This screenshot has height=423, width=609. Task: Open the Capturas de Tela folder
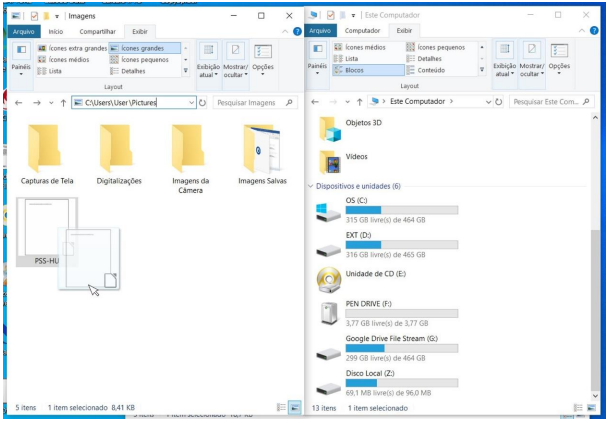point(46,151)
